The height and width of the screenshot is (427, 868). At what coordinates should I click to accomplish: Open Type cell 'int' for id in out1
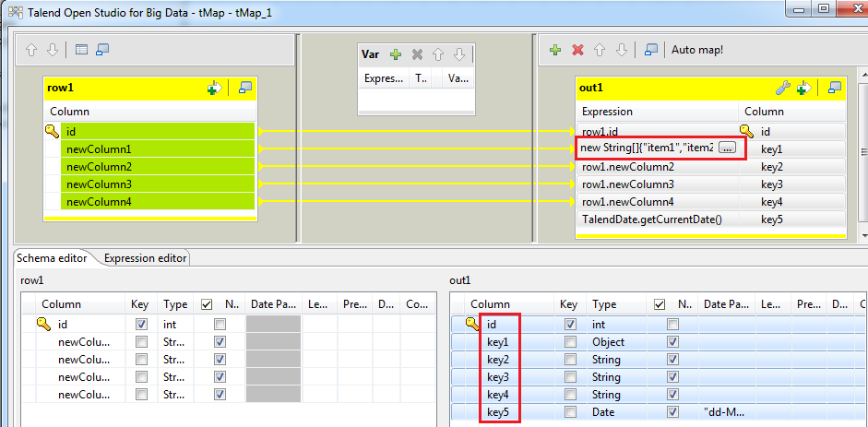click(x=616, y=324)
